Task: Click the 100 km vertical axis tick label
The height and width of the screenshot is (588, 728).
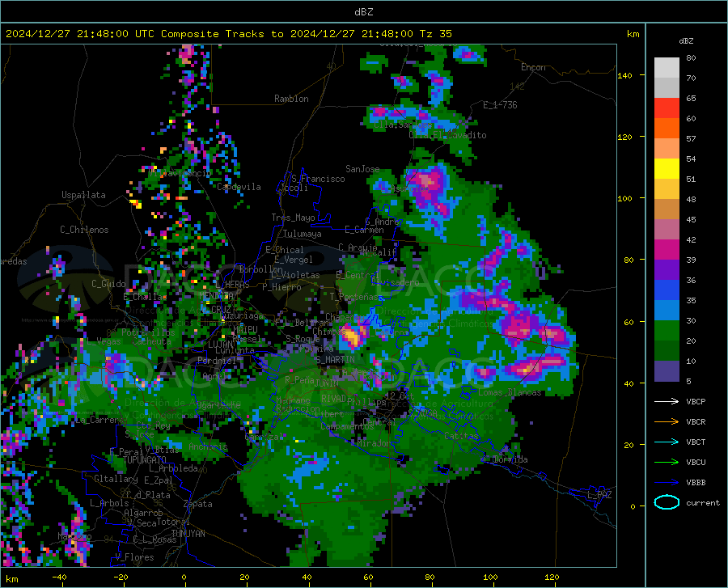Action: [624, 199]
